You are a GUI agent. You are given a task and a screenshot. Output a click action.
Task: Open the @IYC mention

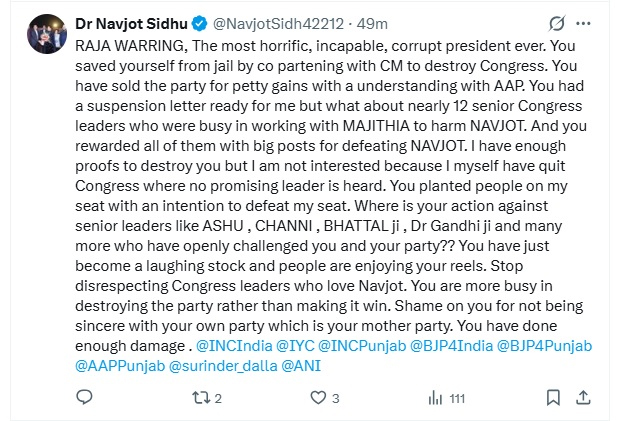coord(298,345)
